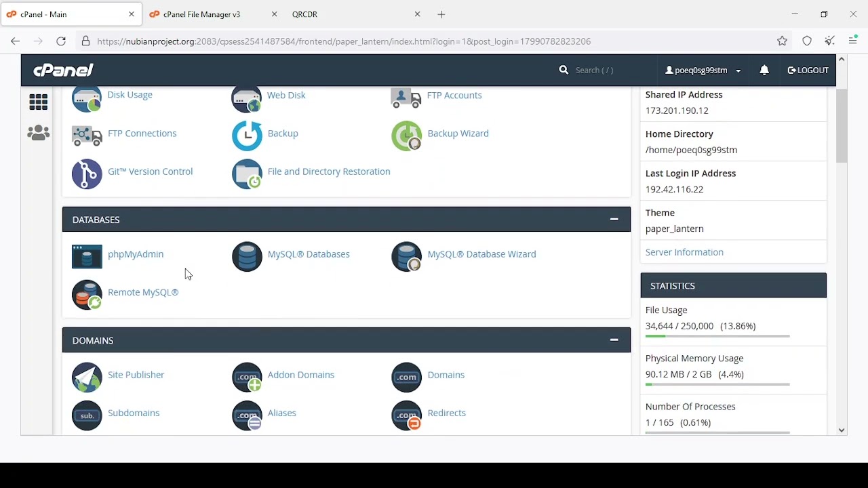
Task: Collapse the Domains section
Action: pos(614,340)
